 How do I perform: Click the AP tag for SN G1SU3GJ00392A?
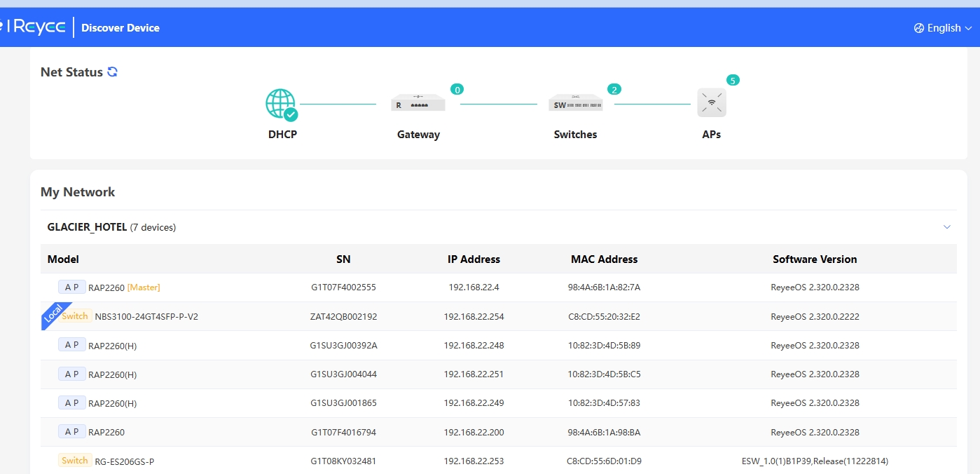[x=72, y=345]
